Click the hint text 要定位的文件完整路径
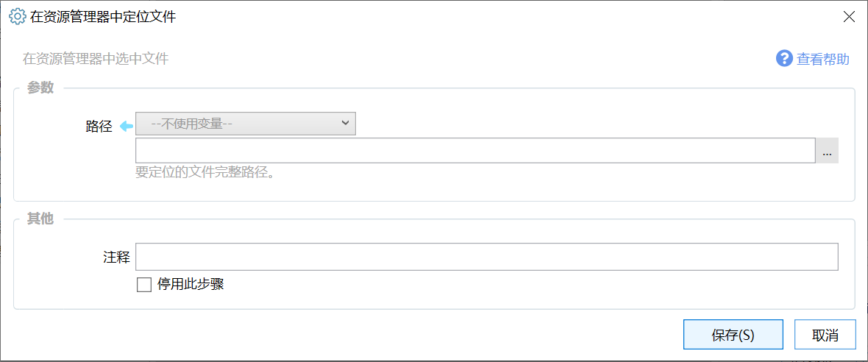868x362 pixels. (x=205, y=174)
